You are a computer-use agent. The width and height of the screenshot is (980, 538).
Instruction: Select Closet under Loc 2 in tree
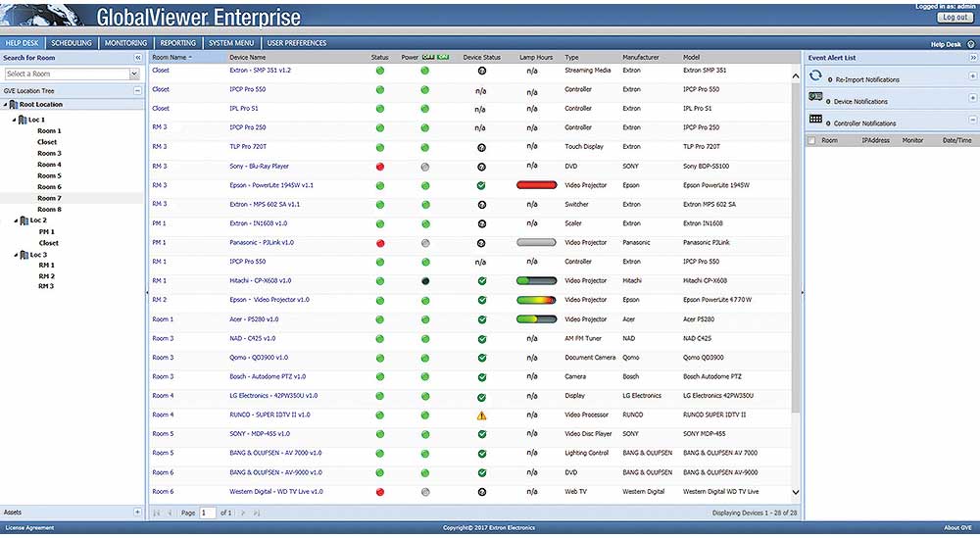click(x=49, y=243)
